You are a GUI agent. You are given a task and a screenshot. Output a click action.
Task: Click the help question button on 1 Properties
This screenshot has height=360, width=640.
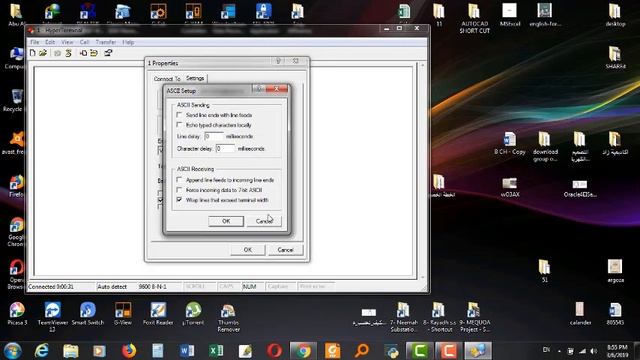[279, 61]
